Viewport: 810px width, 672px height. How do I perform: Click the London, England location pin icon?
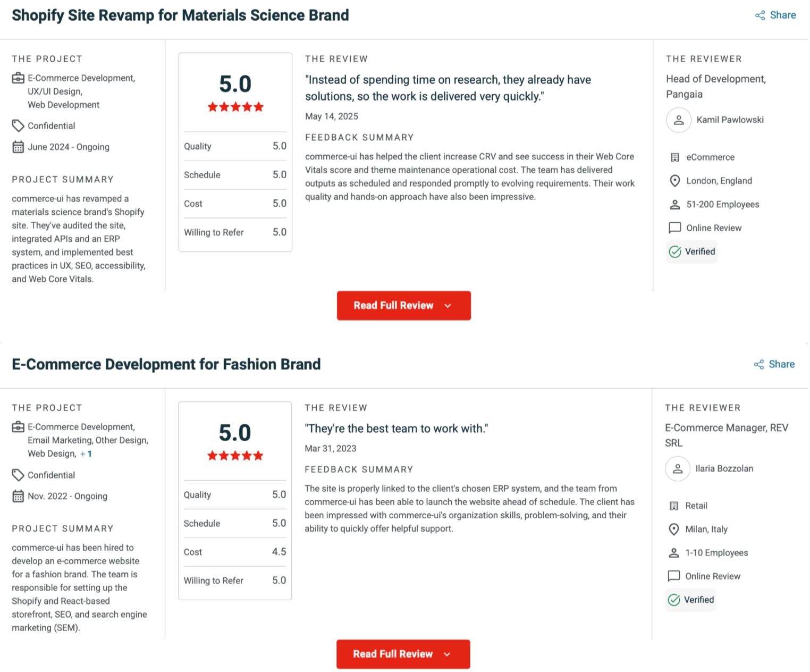click(675, 181)
